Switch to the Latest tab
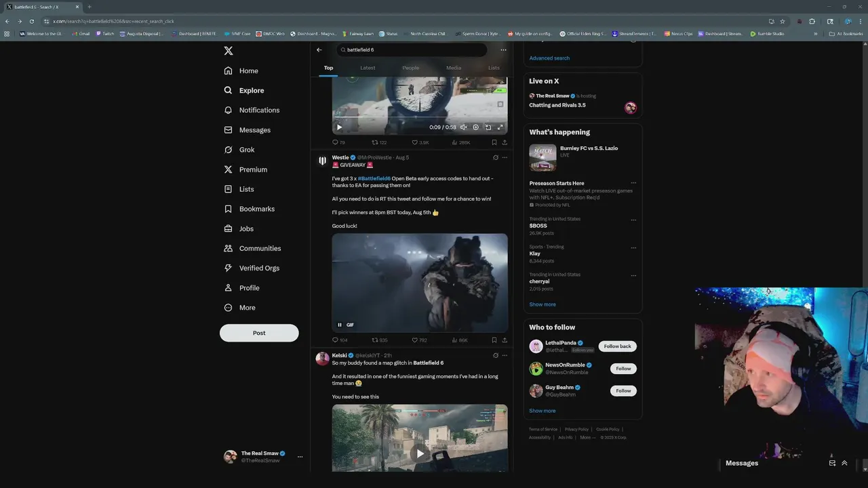The image size is (868, 488). point(368,68)
